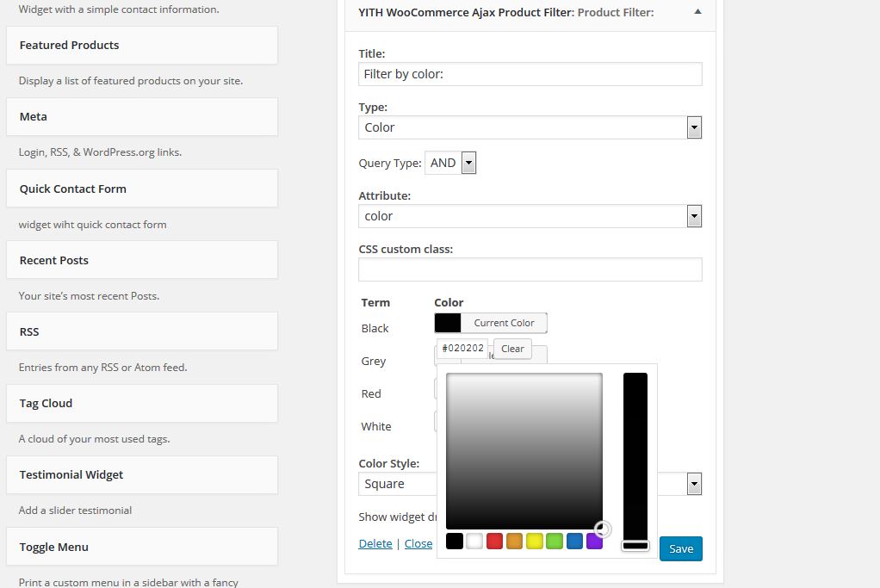This screenshot has width=880, height=588.
Task: Click the Delete widget link
Action: 375,544
